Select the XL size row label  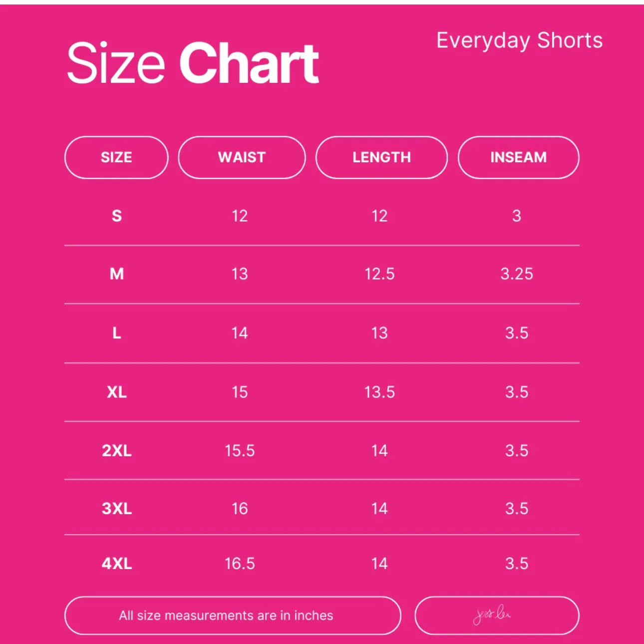coord(117,392)
